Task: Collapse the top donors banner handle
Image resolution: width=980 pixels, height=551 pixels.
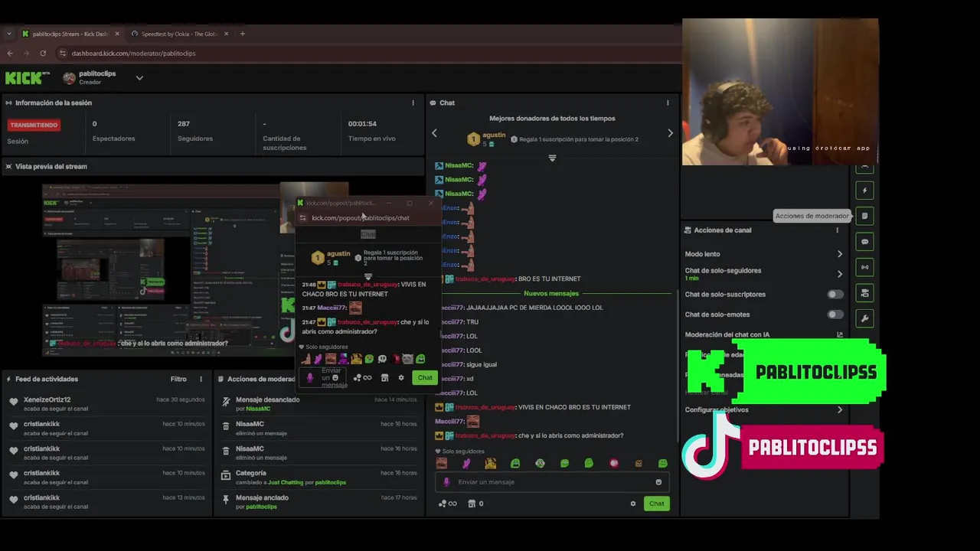Action: [x=552, y=158]
